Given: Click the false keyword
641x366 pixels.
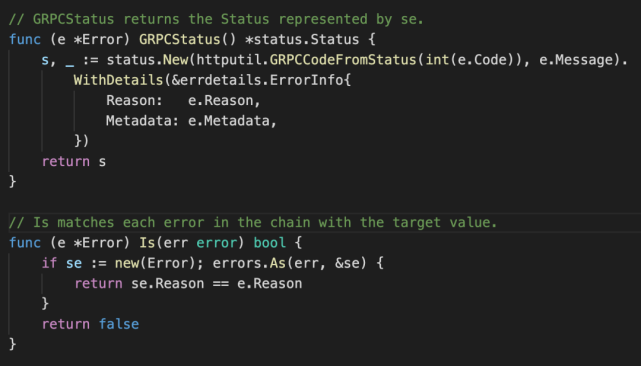Looking at the screenshot, I should (119, 324).
